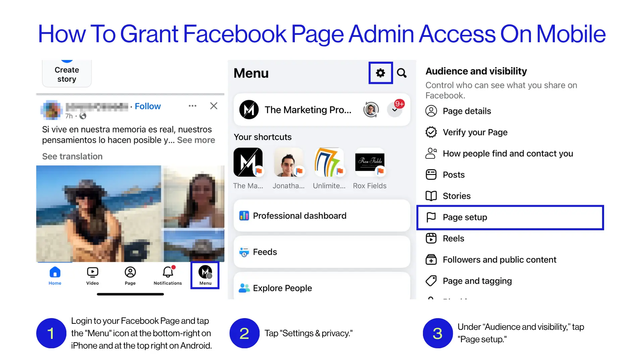Image resolution: width=644 pixels, height=362 pixels.
Task: Dismiss the post with X icon
Action: (214, 106)
